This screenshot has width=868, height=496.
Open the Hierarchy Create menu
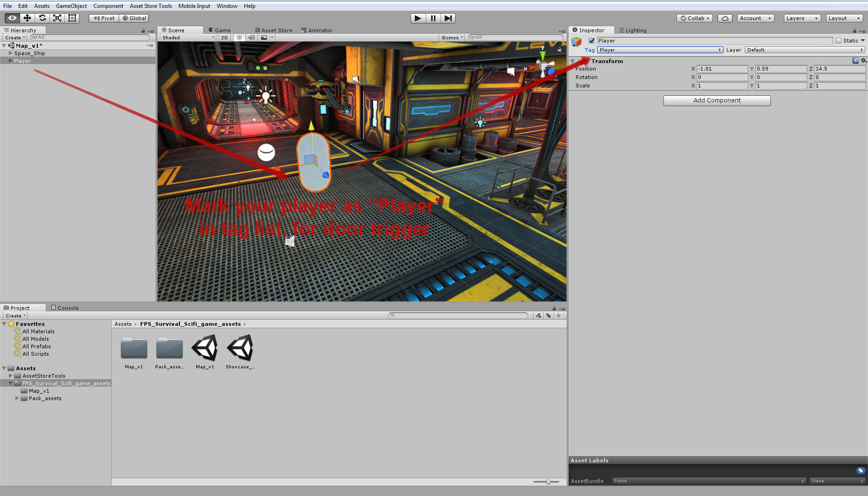[x=15, y=37]
